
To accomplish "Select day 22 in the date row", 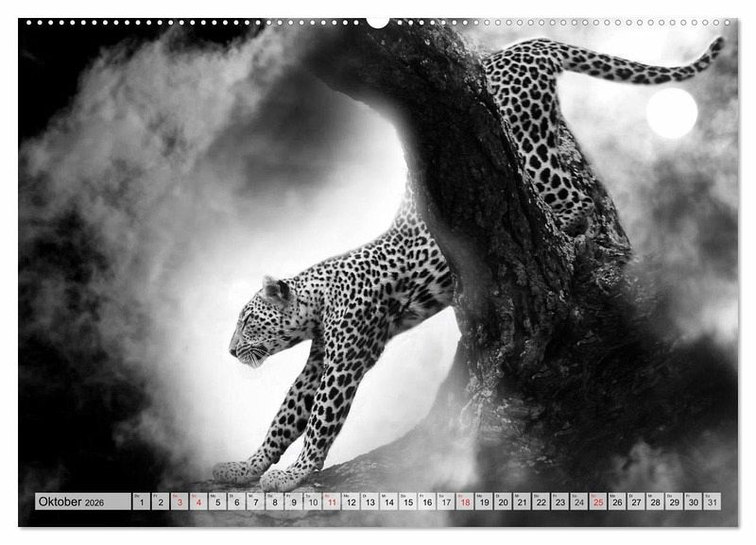I will (541, 502).
